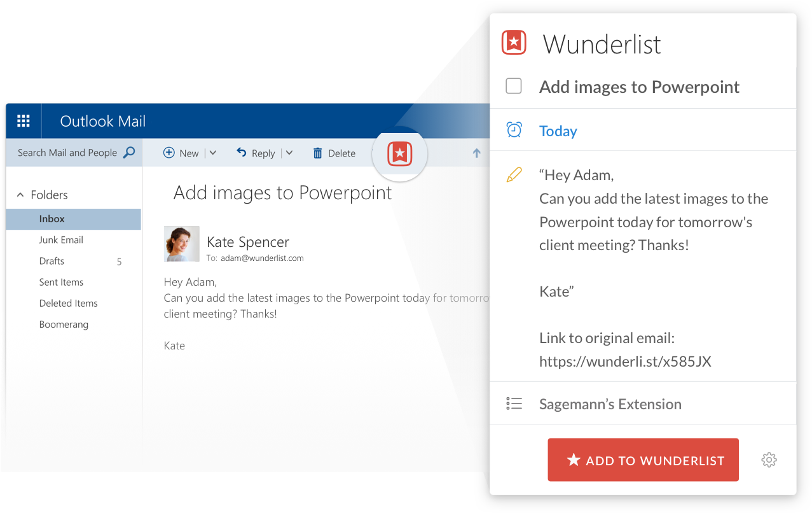The image size is (812, 513).
Task: Select the Inbox folder
Action: coord(73,219)
